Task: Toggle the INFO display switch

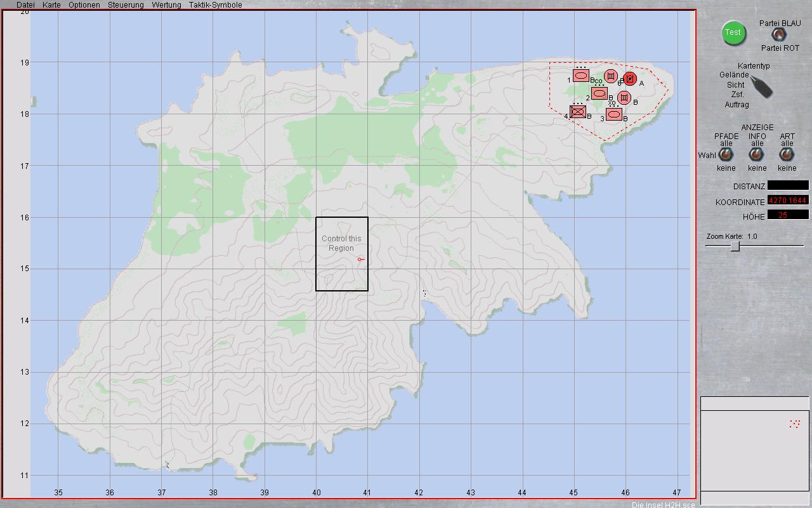Action: (756, 155)
